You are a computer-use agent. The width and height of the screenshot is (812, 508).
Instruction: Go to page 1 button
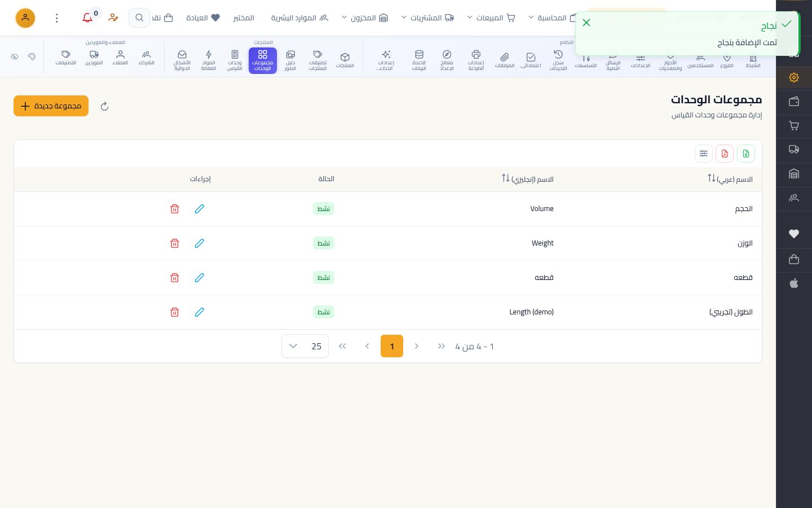point(392,346)
